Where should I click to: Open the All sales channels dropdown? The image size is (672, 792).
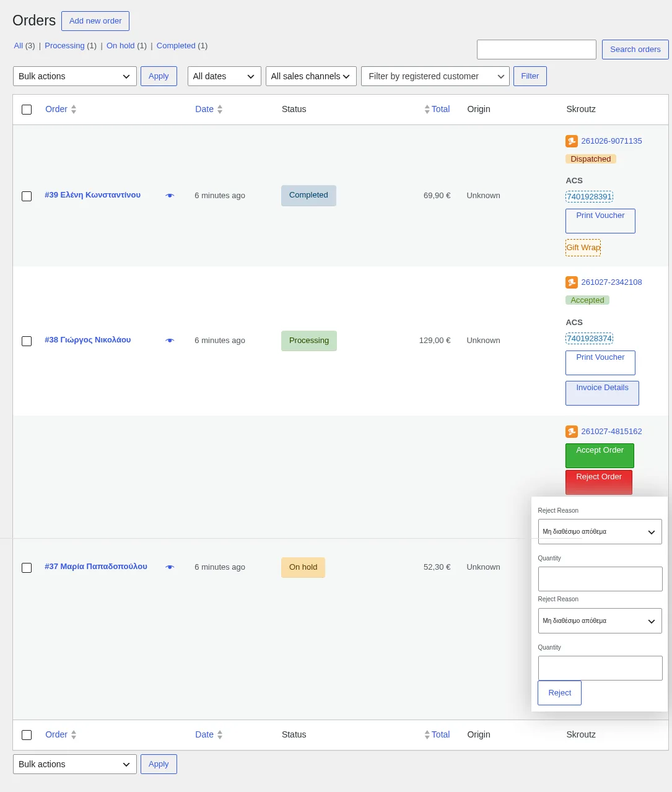(x=311, y=76)
